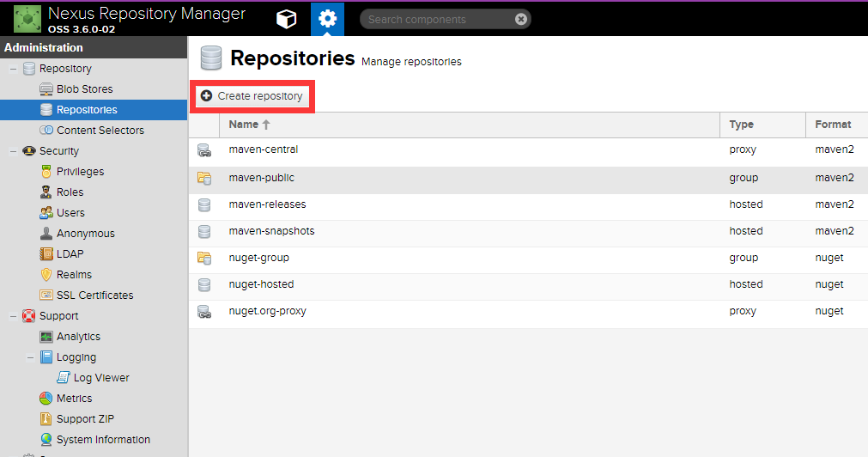868x457 pixels.
Task: Click the nuget-group folder icon
Action: 204,258
